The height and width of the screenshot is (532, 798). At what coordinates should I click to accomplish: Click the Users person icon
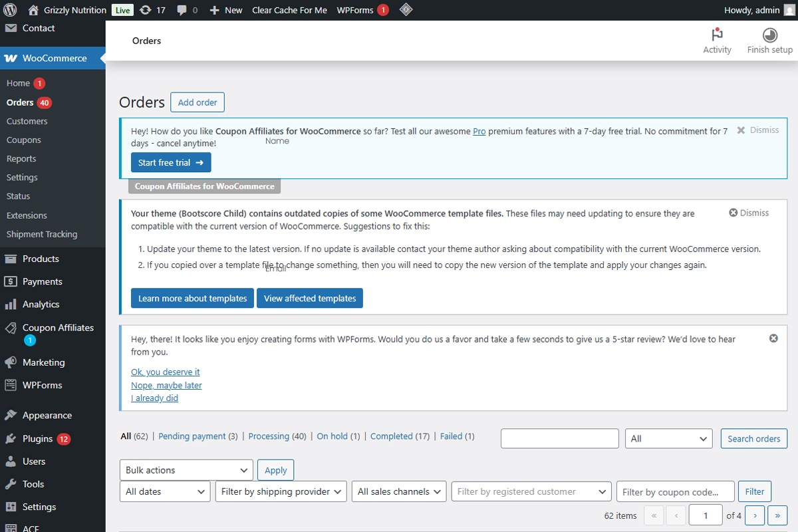[x=11, y=462]
